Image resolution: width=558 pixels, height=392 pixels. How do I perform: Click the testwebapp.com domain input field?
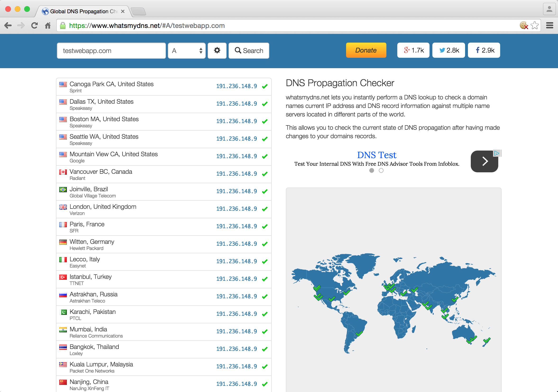(x=111, y=50)
